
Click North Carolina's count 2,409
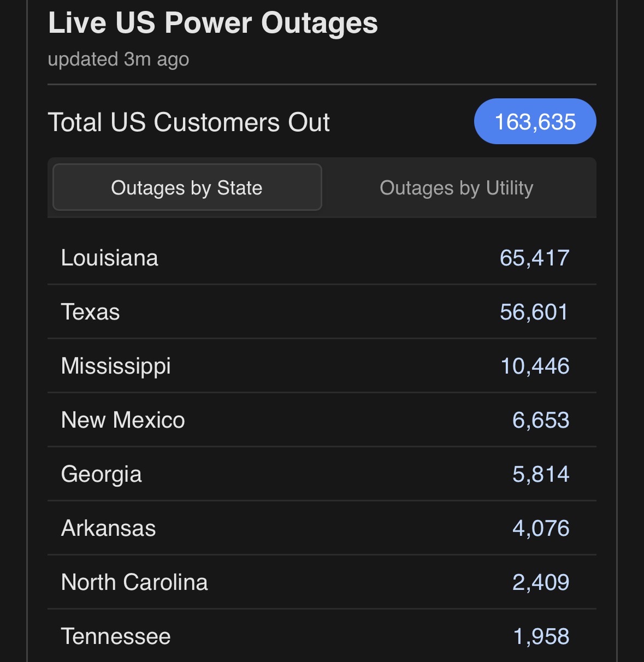(x=540, y=582)
